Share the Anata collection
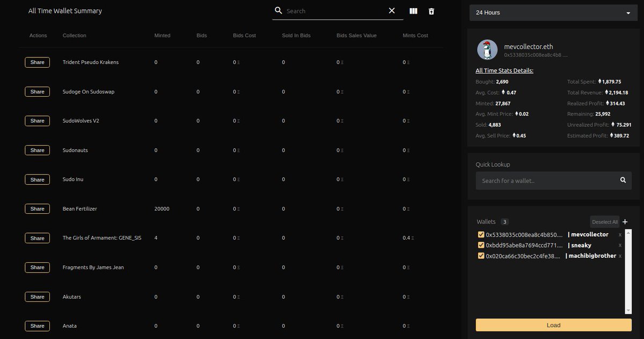The width and height of the screenshot is (644, 339). point(38,326)
